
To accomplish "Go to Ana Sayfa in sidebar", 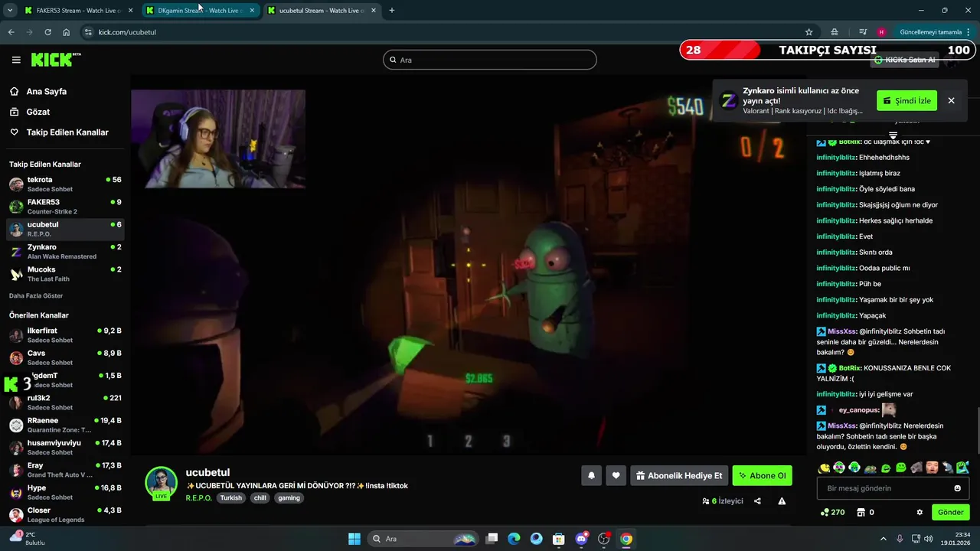I will 47,91.
